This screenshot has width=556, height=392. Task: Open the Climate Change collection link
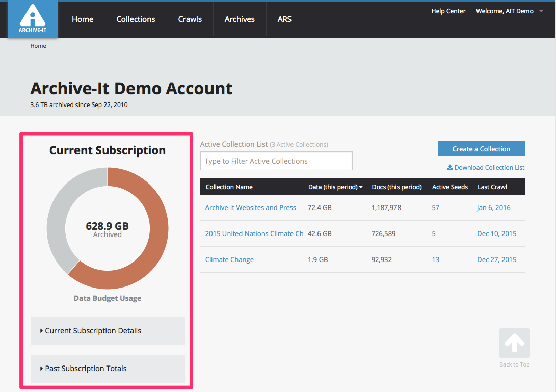(229, 259)
